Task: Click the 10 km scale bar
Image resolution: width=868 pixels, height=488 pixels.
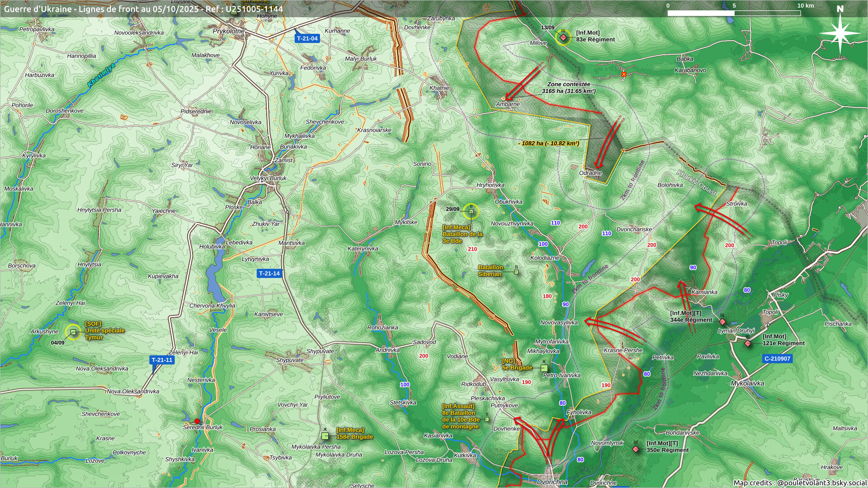Action: pyautogui.click(x=734, y=13)
